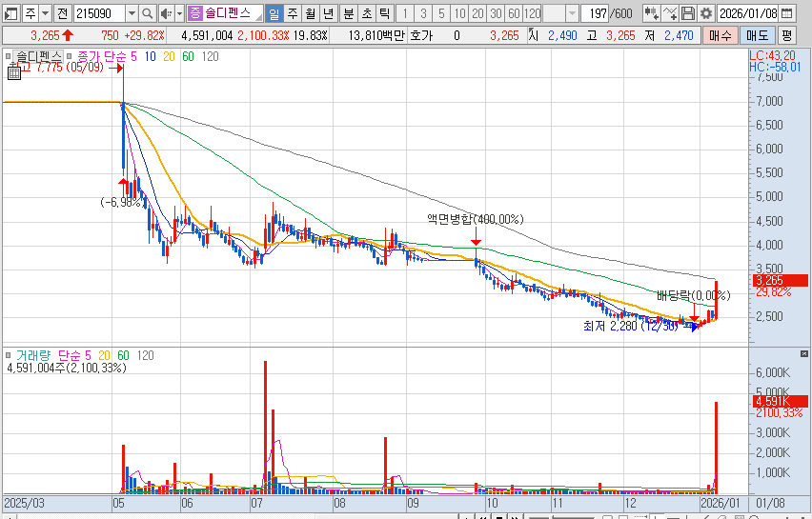Expand the 솔디펜스 stock name selector corner

tap(258, 17)
